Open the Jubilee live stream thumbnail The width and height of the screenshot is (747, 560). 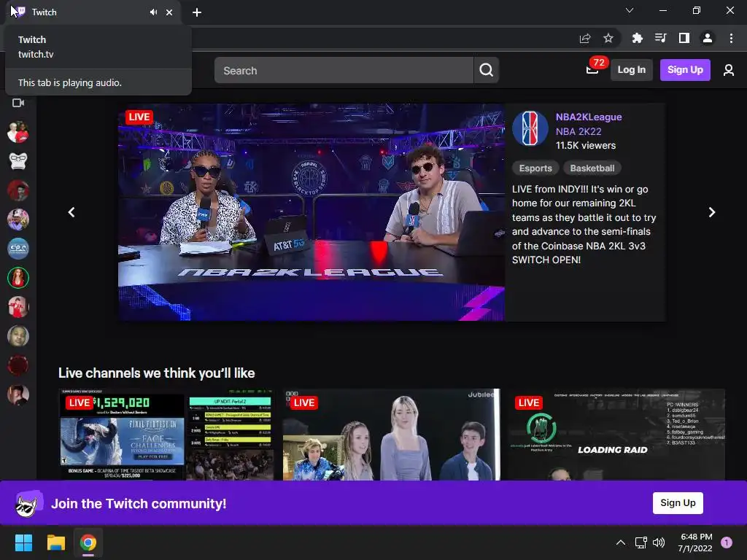point(391,435)
